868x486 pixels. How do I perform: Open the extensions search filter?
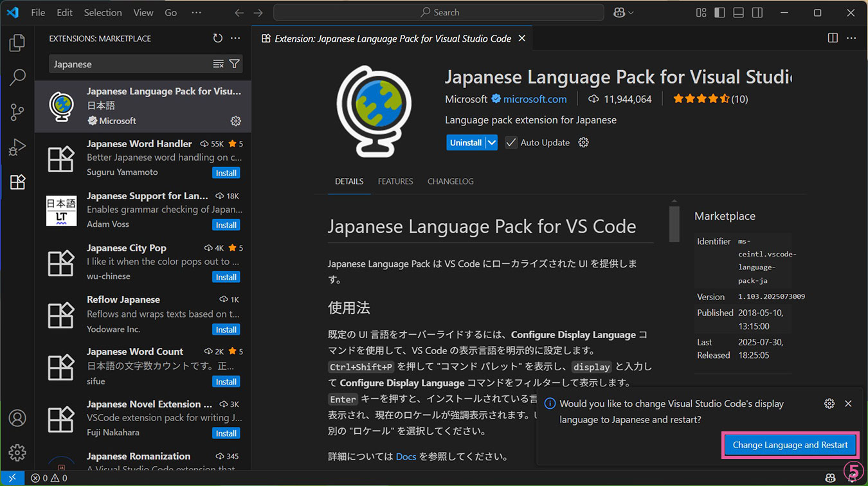(x=235, y=64)
